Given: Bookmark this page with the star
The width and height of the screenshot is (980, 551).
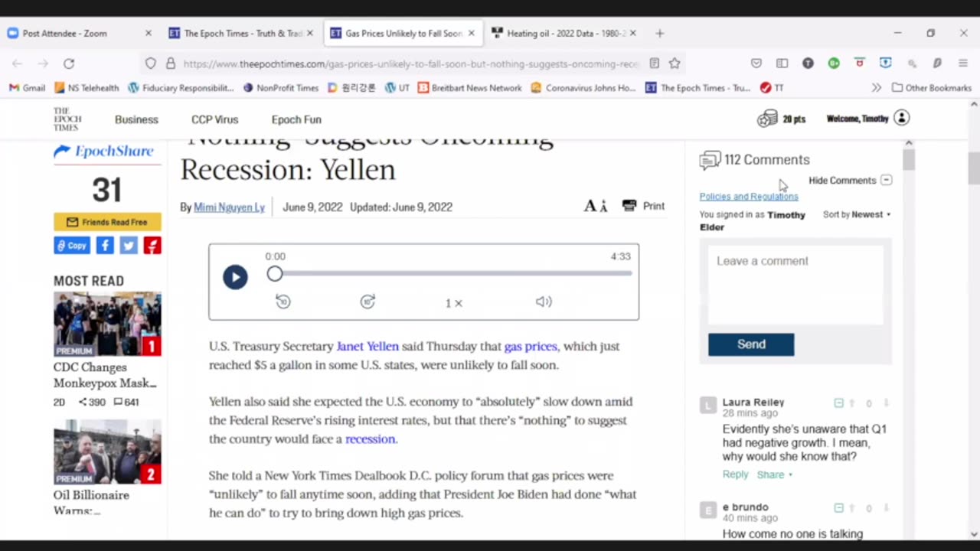Looking at the screenshot, I should [675, 64].
